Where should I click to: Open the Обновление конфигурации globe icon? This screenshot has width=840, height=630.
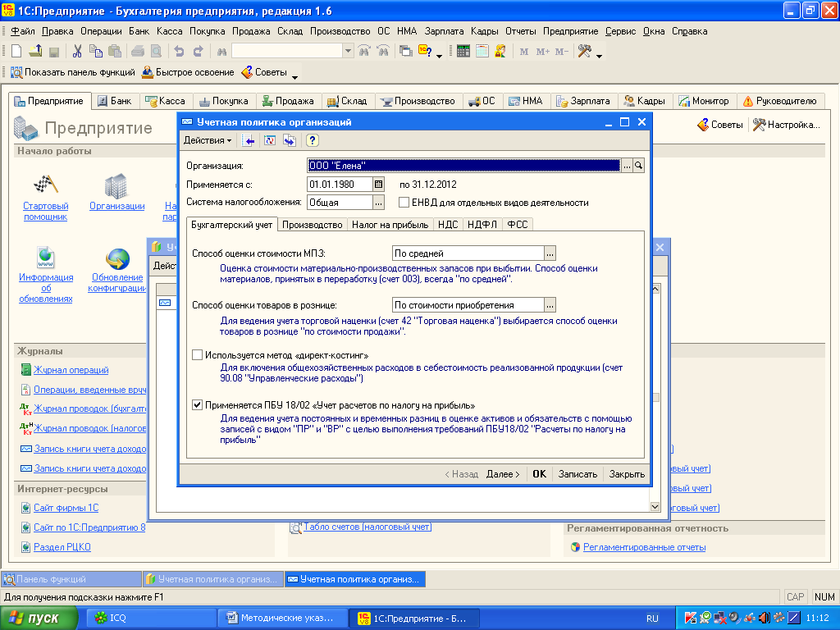[117, 258]
